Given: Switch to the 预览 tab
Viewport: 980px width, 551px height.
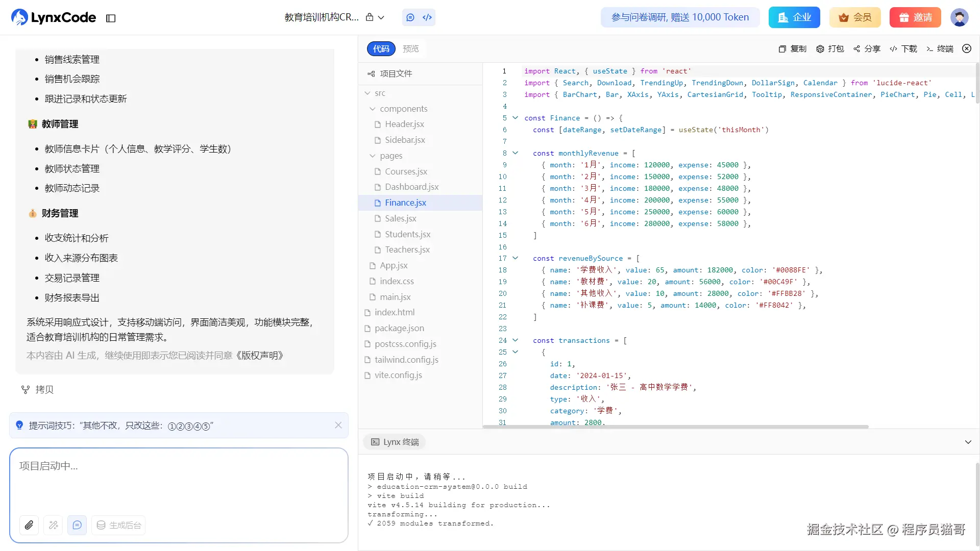Looking at the screenshot, I should (x=410, y=48).
